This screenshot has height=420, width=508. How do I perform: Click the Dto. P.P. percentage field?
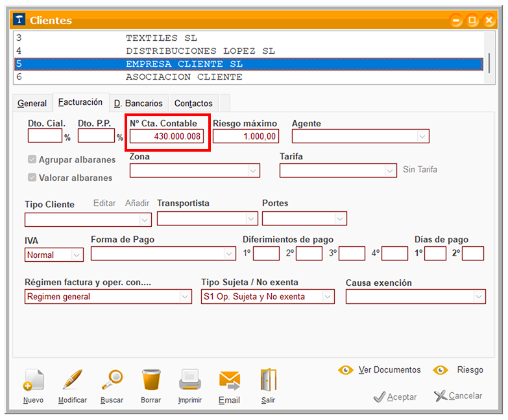coord(96,135)
